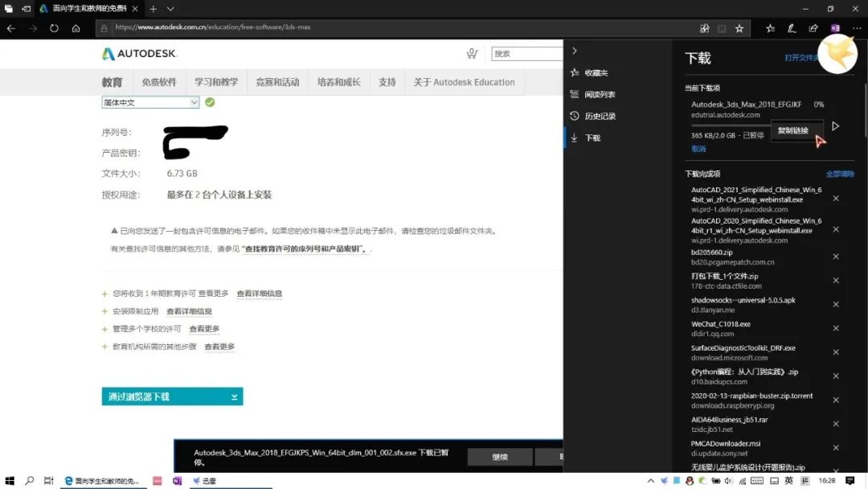Remove shadowsocks apk download entry
Viewport: 868px width, 489px height.
click(x=836, y=304)
